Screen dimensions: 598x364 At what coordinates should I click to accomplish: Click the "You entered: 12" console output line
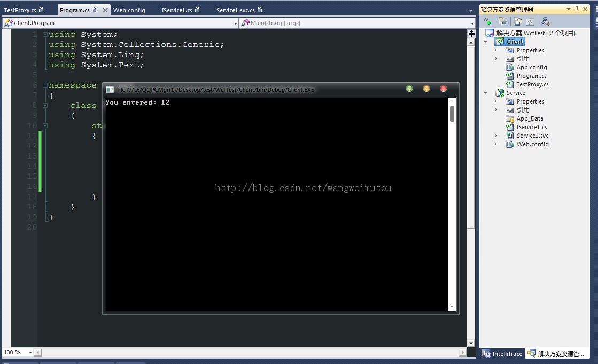click(x=137, y=102)
